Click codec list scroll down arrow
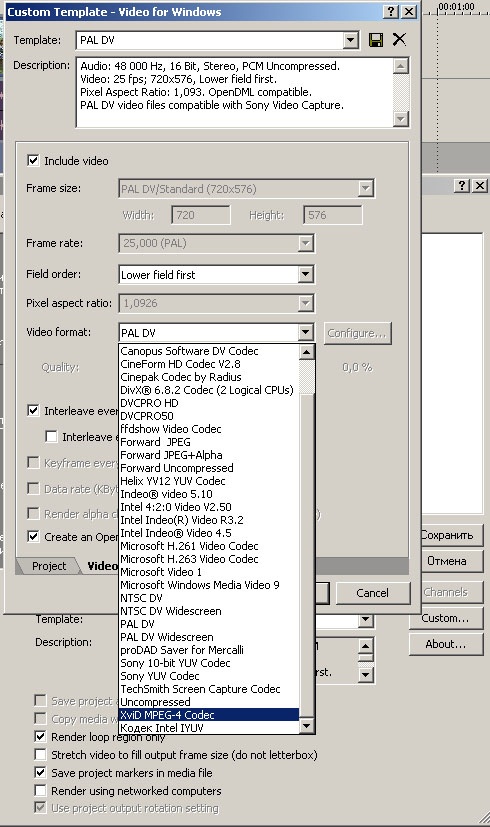 click(x=306, y=726)
